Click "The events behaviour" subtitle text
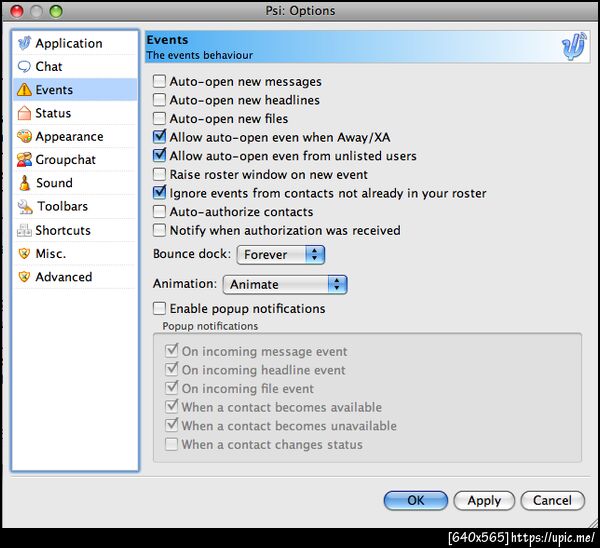The height and width of the screenshot is (548, 600). [x=199, y=55]
